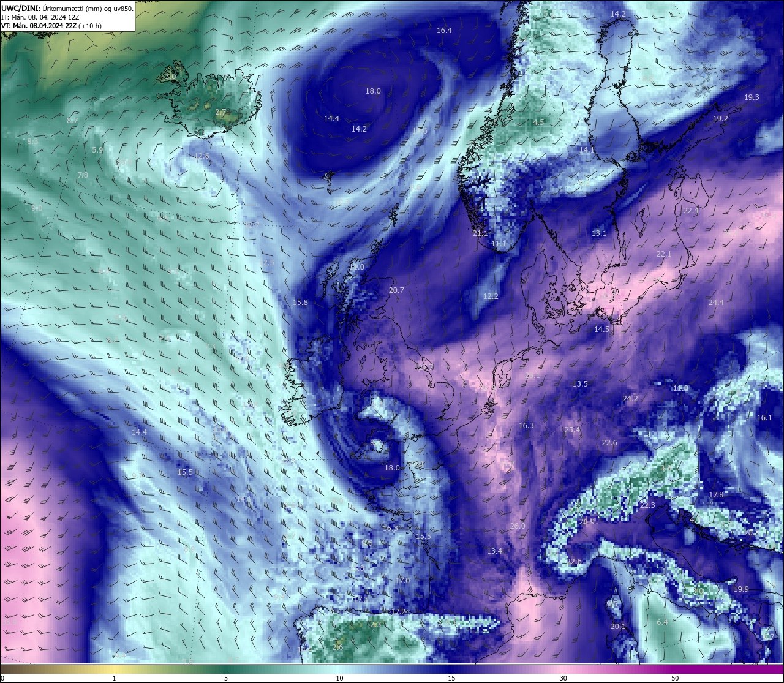The height and width of the screenshot is (683, 784).
Task: Click the 'VT: Mán. 08.04.2024 22Z' line
Action: click(39, 26)
